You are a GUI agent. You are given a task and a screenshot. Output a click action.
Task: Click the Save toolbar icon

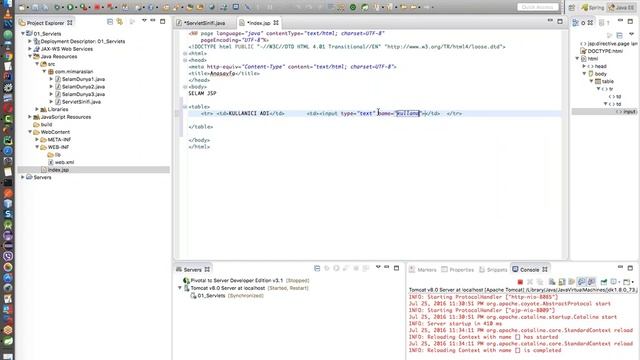(36, 7)
